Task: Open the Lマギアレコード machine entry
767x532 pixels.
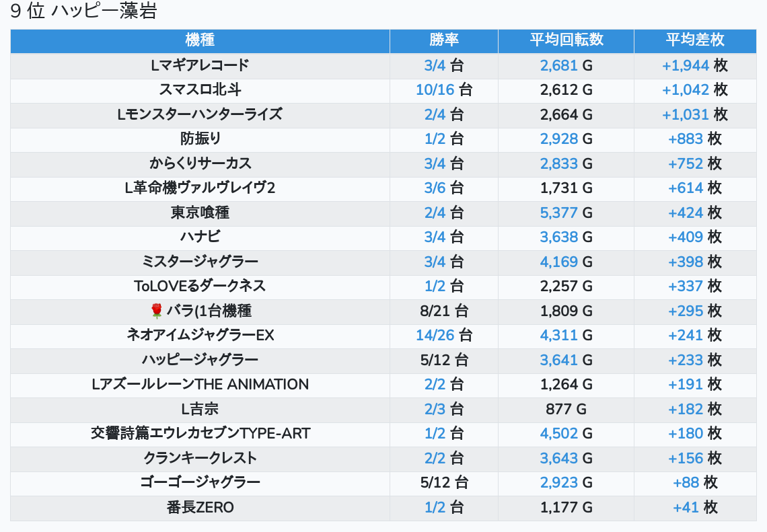Action: tap(200, 65)
